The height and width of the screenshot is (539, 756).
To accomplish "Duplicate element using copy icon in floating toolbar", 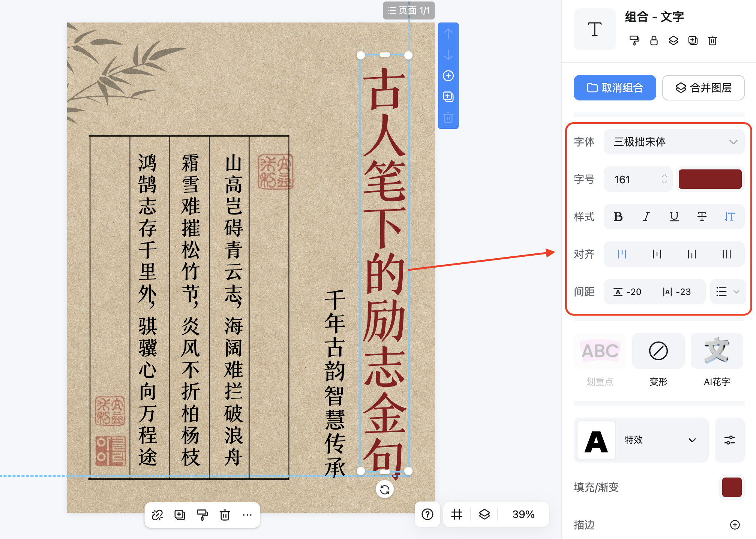I will click(x=180, y=515).
